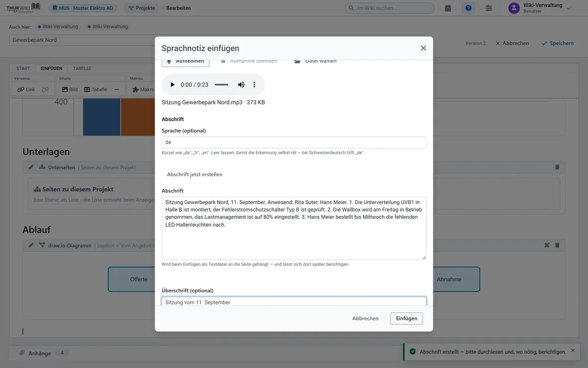Go to Projekte in the breadcrumb
The width and height of the screenshot is (588, 368).
[x=142, y=8]
